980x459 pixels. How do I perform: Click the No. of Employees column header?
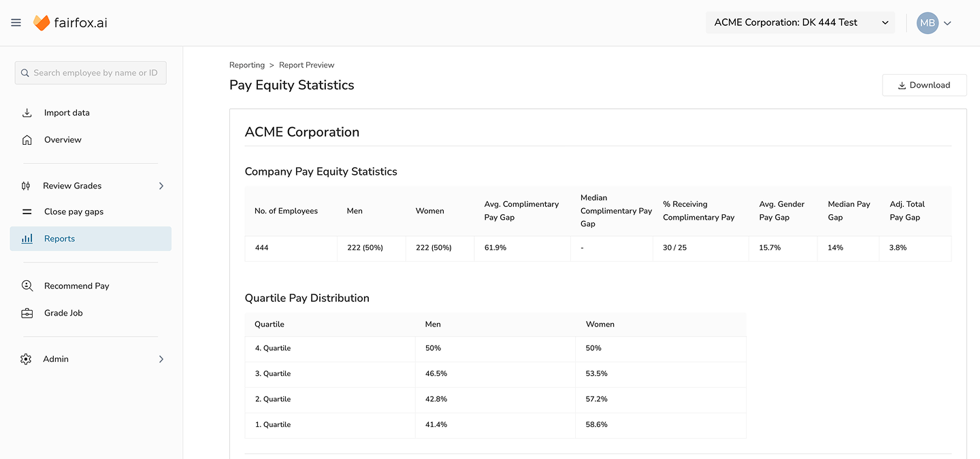click(x=286, y=211)
